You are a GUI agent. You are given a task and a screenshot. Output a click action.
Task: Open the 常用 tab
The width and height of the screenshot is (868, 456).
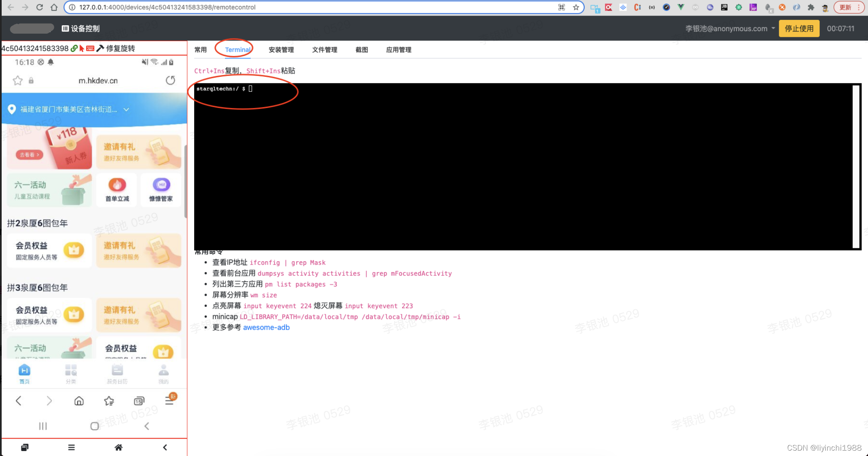point(200,50)
